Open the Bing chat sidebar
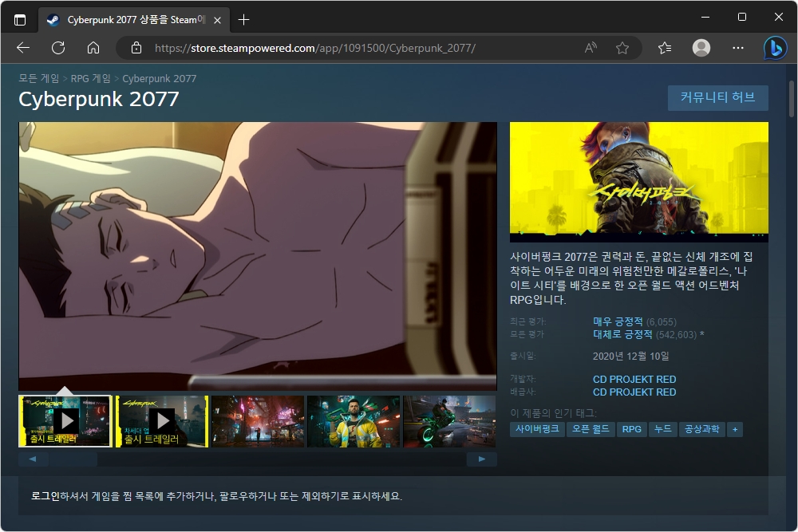Screen dimensions: 798x532 [x=775, y=48]
